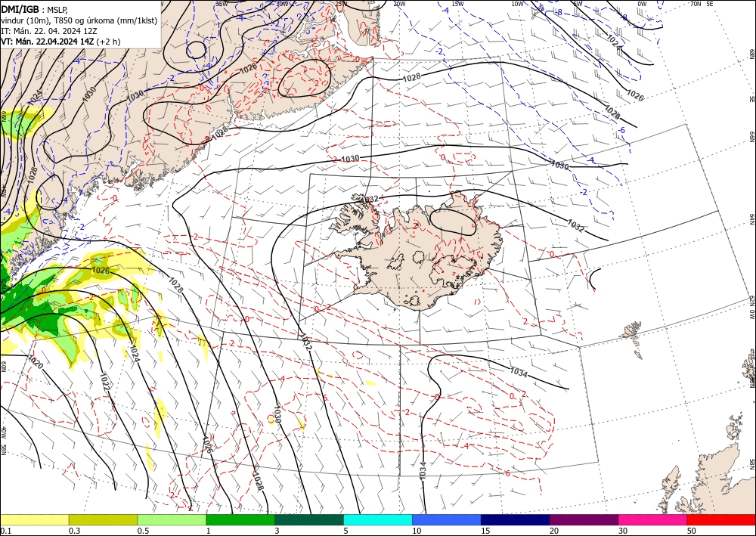Click the '35W' longitude label
This screenshot has width=756, height=536.
coord(222,3)
